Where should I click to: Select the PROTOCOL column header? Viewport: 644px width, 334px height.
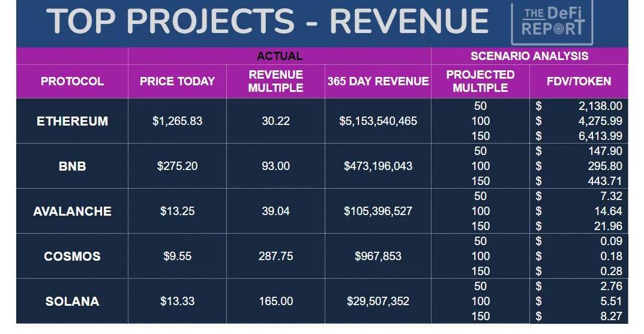point(72,81)
